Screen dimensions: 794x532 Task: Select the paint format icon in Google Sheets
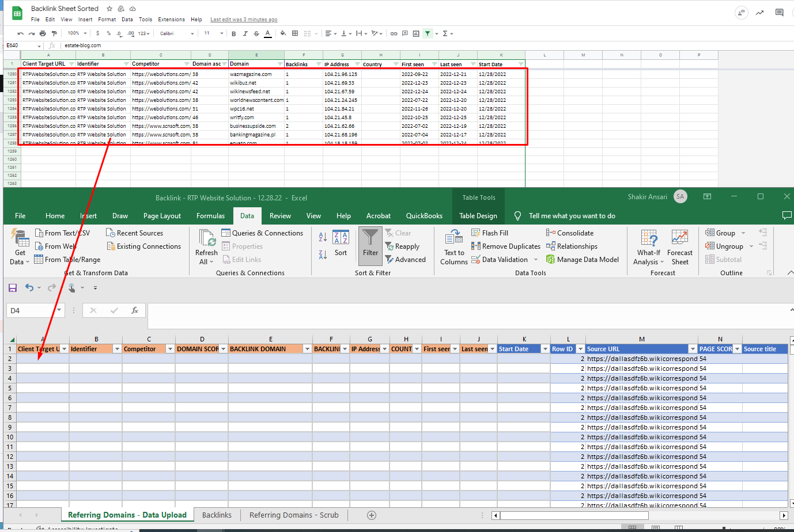[x=54, y=33]
